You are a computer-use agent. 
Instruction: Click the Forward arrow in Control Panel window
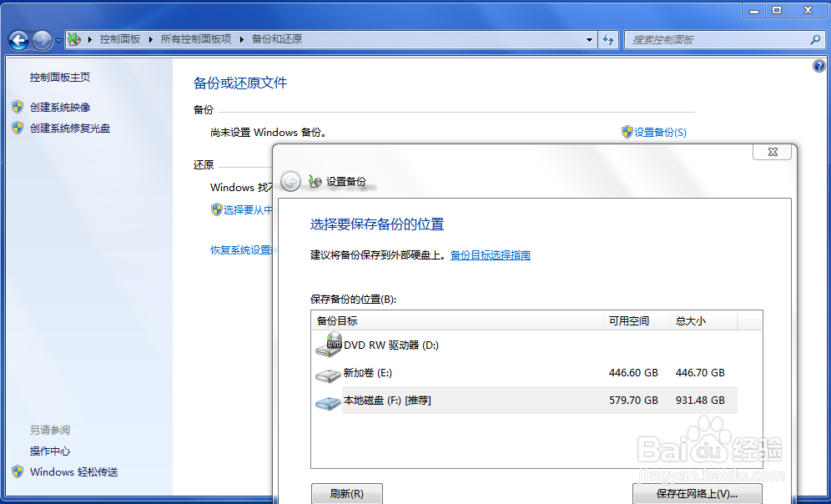click(x=43, y=40)
